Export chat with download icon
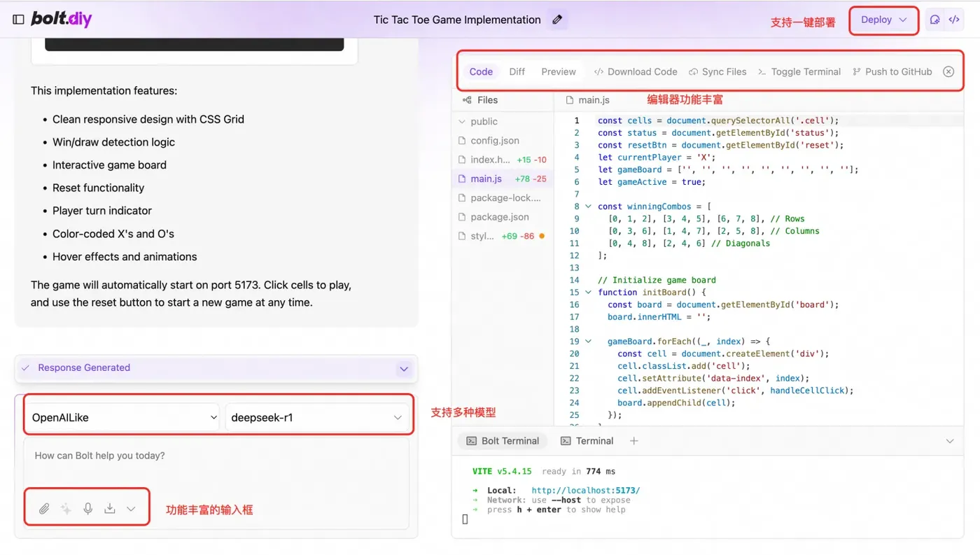The width and height of the screenshot is (980, 555). (109, 509)
